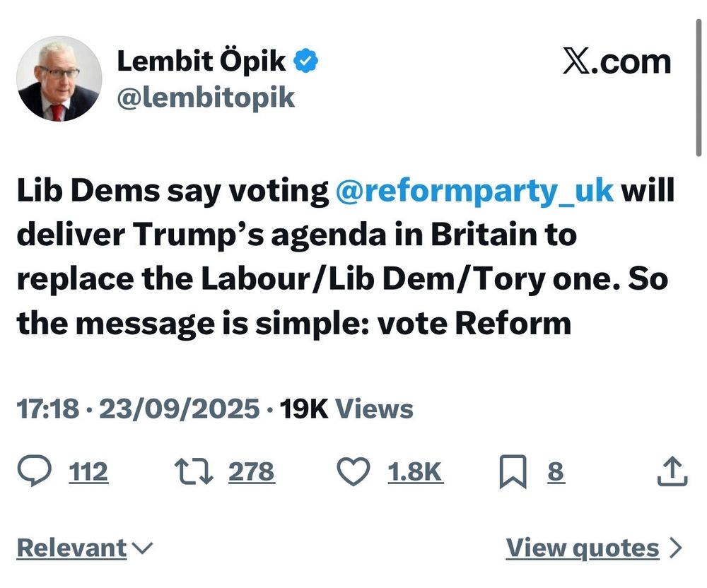Screen dimensions: 707x588
Task: Click the 19K Views label
Action: click(346, 409)
